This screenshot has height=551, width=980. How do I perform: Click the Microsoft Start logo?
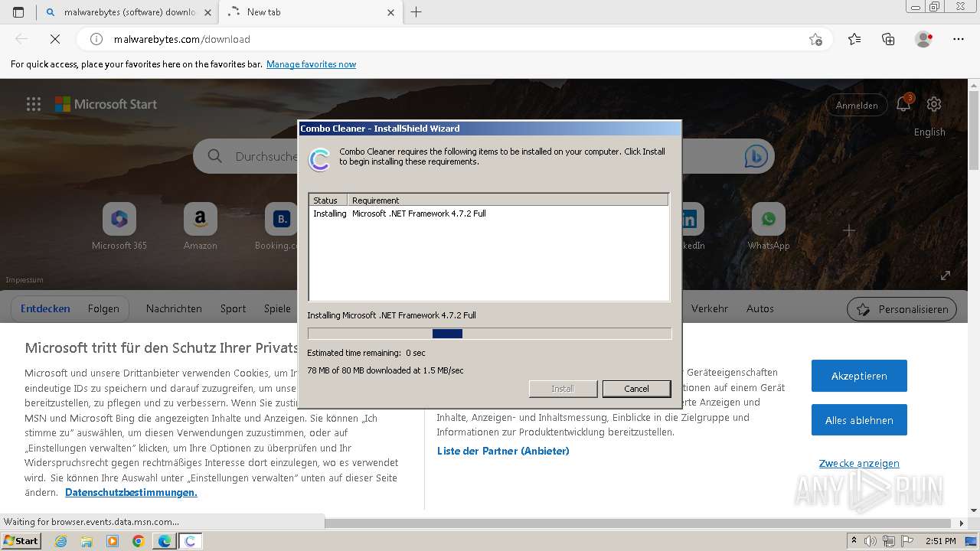[x=106, y=104]
